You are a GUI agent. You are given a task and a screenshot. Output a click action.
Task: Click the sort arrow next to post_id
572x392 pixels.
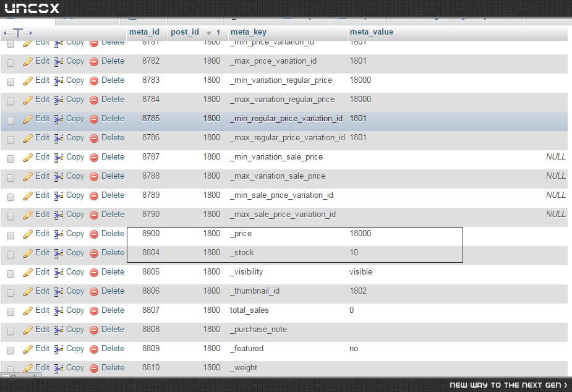point(208,33)
